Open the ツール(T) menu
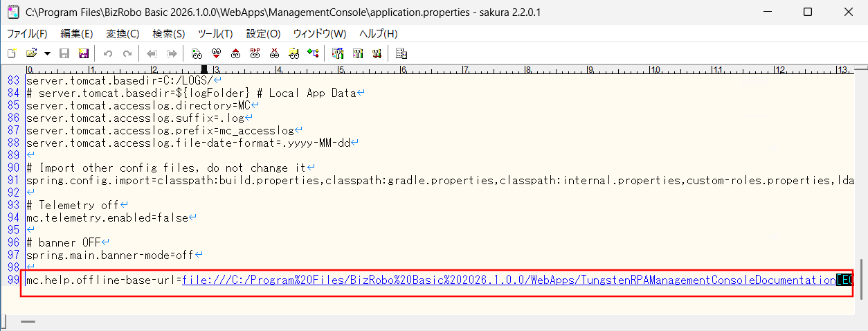 tap(215, 33)
